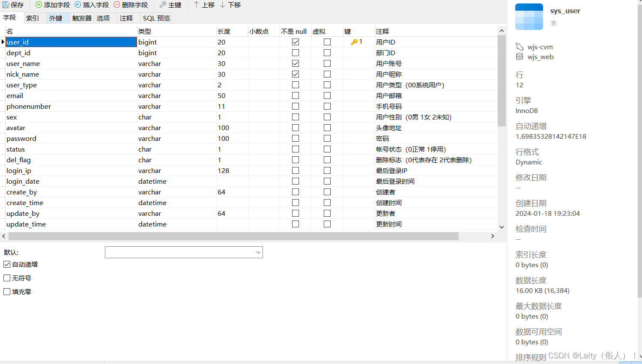Click the comment 头像地址 cell

[389, 128]
